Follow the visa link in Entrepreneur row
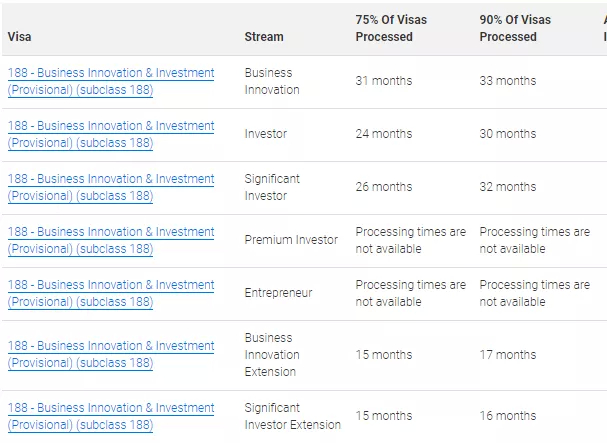 (x=111, y=294)
